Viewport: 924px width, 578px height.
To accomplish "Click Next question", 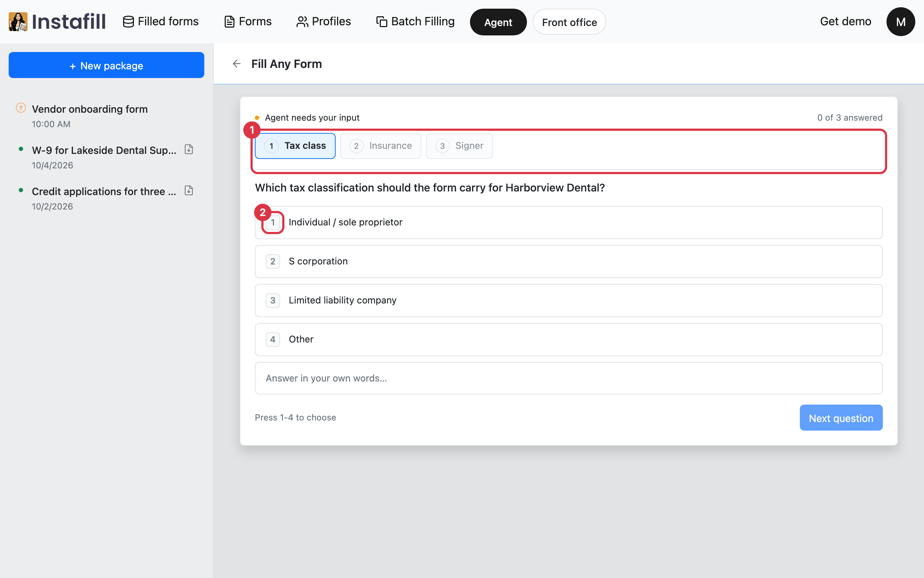I will pyautogui.click(x=841, y=418).
